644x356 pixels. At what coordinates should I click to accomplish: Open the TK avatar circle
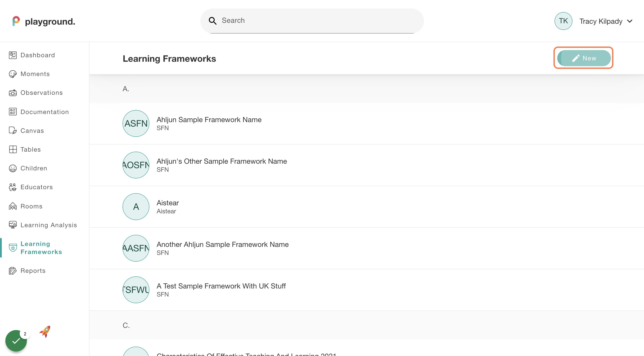pyautogui.click(x=563, y=21)
